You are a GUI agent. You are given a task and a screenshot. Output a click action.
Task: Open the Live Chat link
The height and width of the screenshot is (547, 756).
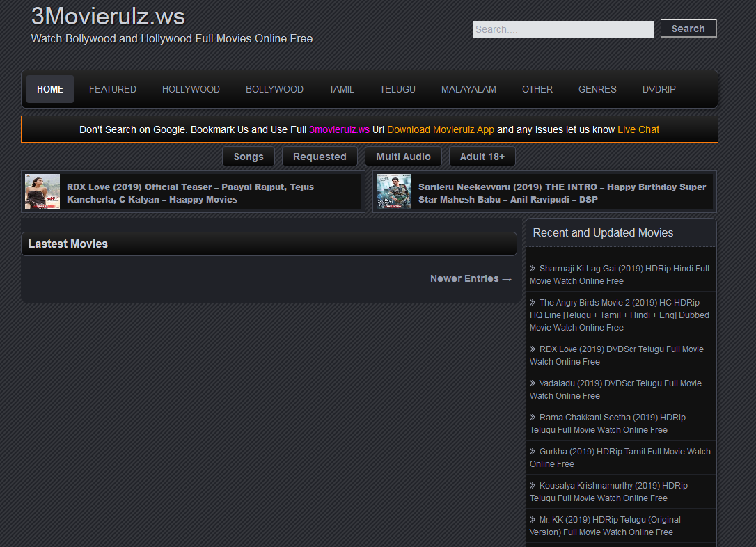(638, 129)
